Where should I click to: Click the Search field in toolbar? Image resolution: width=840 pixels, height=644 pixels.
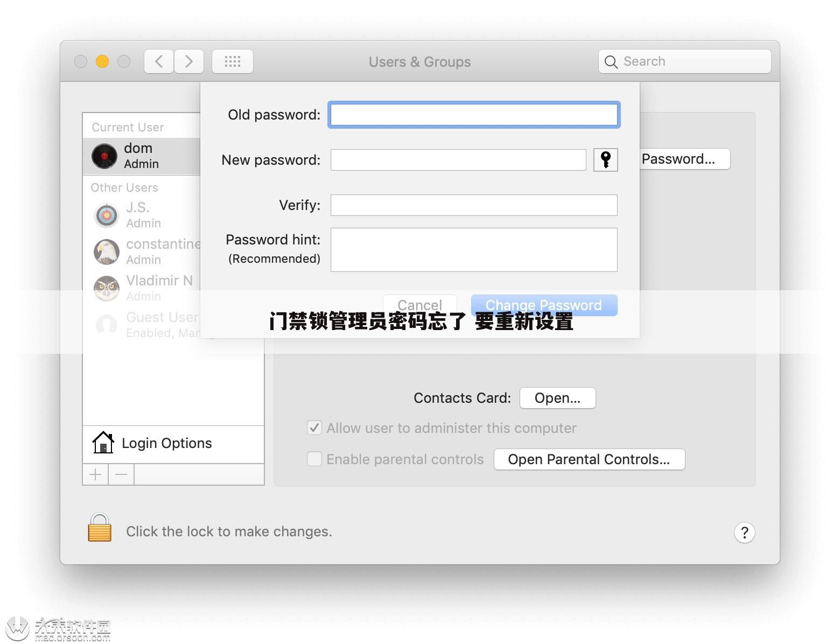[x=685, y=61]
